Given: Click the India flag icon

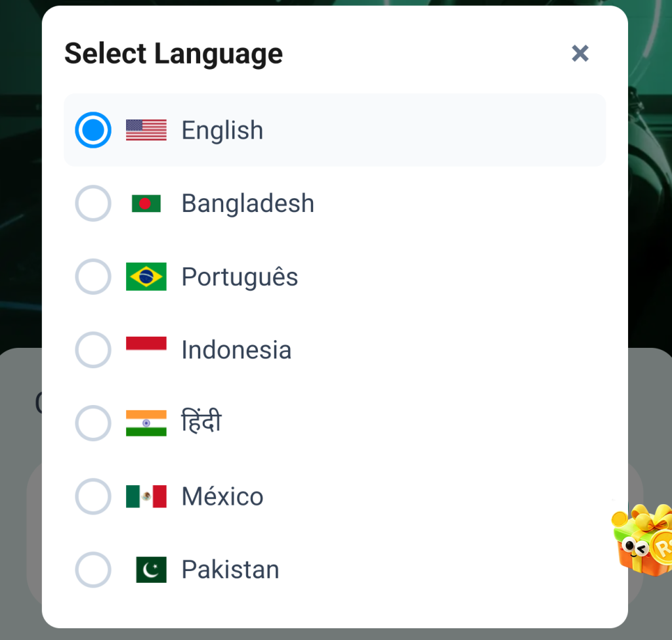Looking at the screenshot, I should 146,423.
